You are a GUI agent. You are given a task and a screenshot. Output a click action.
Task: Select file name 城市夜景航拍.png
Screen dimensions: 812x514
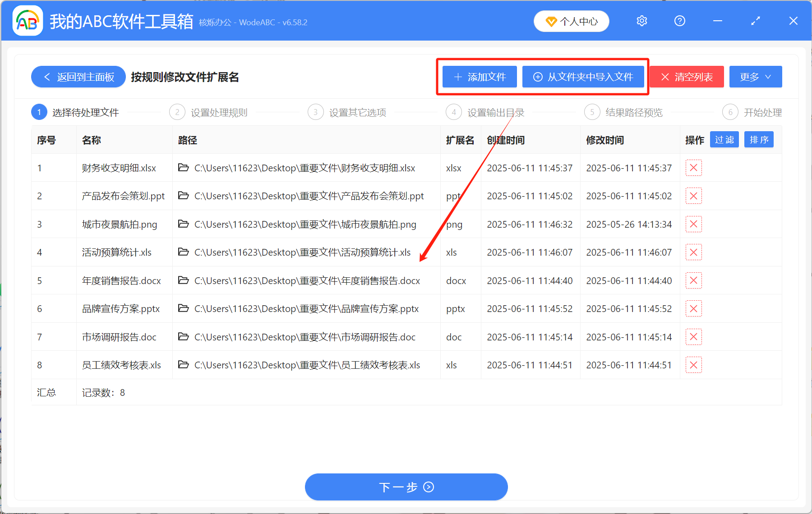pos(120,225)
